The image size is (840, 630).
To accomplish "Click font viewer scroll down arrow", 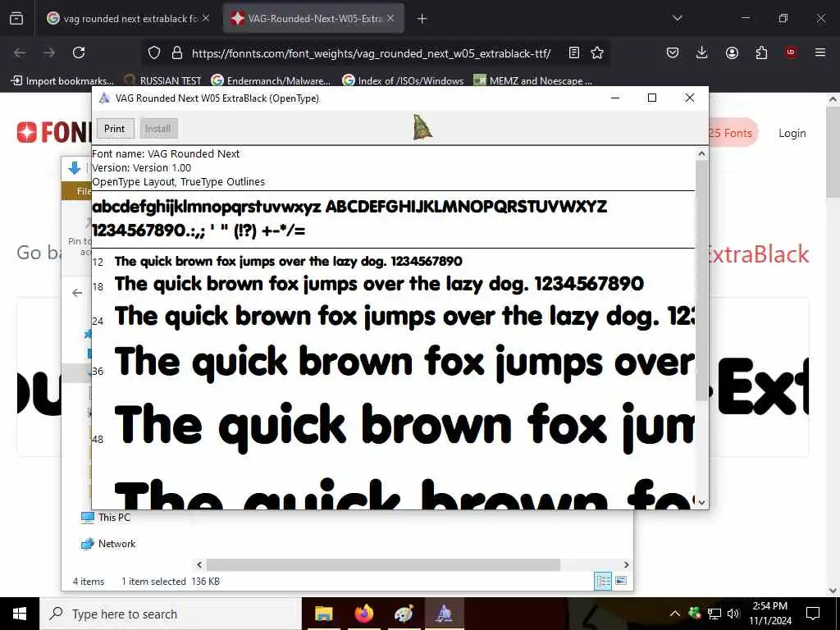I will tap(701, 503).
